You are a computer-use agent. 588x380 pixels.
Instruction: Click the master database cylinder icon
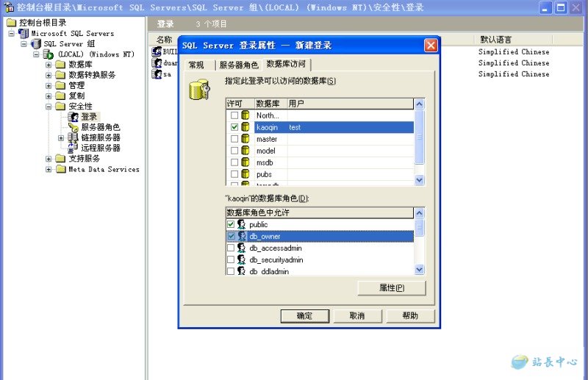pyautogui.click(x=245, y=139)
